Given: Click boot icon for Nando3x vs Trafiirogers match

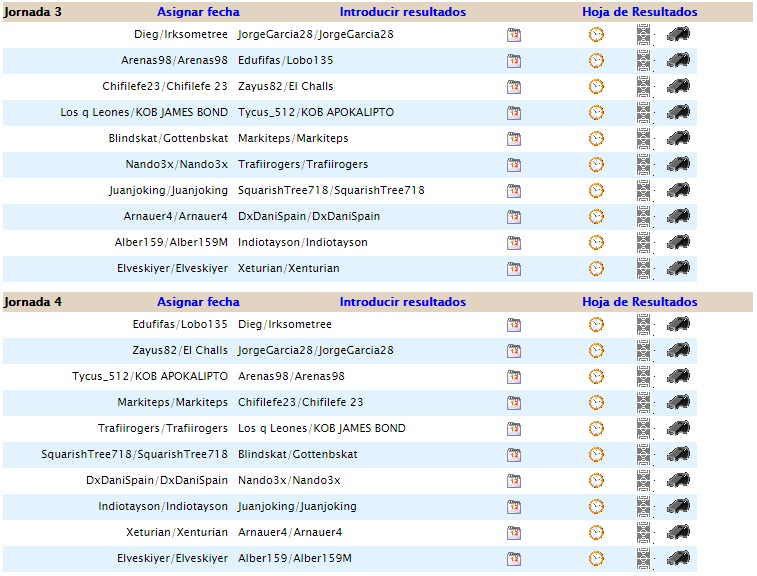Looking at the screenshot, I should tap(678, 164).
